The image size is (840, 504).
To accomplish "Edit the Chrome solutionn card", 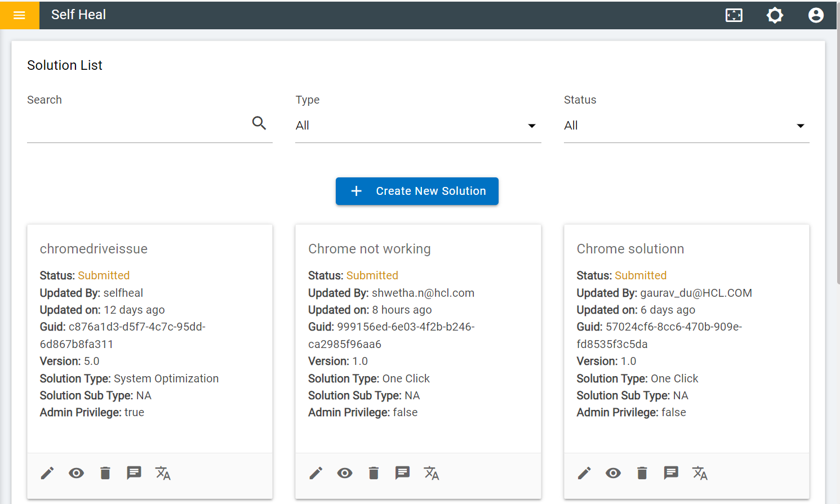I will coord(584,473).
